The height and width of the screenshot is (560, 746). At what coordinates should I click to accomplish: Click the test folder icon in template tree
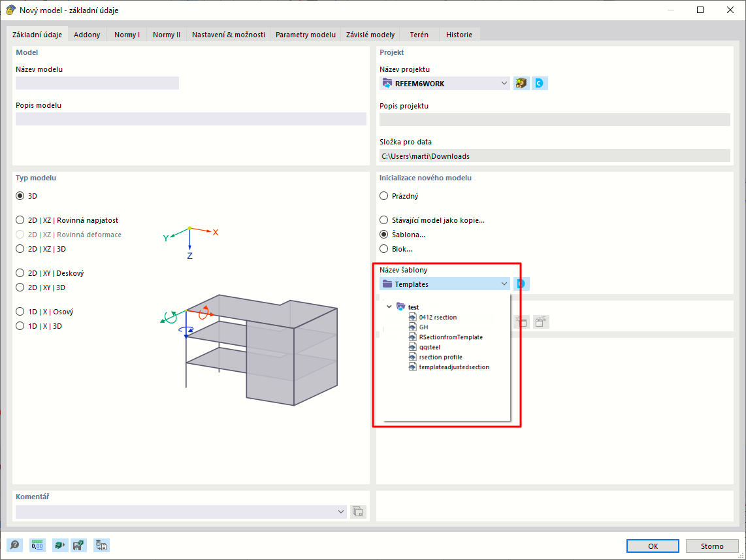pyautogui.click(x=400, y=307)
